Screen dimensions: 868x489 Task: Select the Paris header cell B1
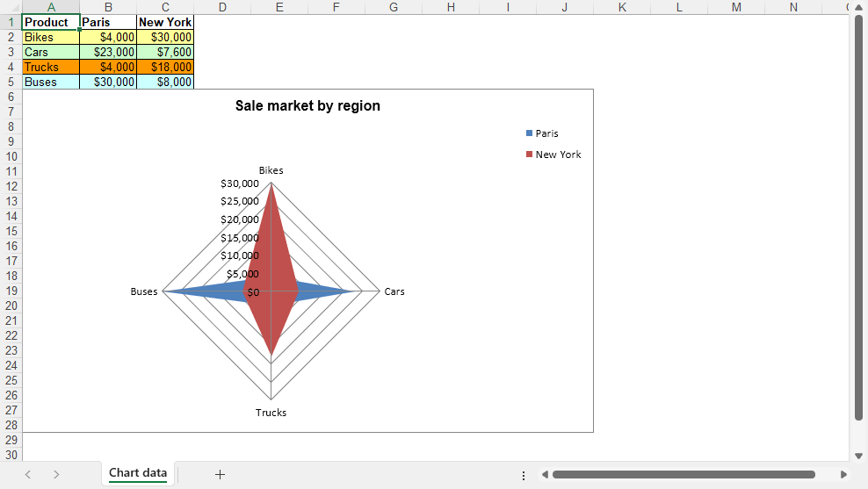pos(108,22)
